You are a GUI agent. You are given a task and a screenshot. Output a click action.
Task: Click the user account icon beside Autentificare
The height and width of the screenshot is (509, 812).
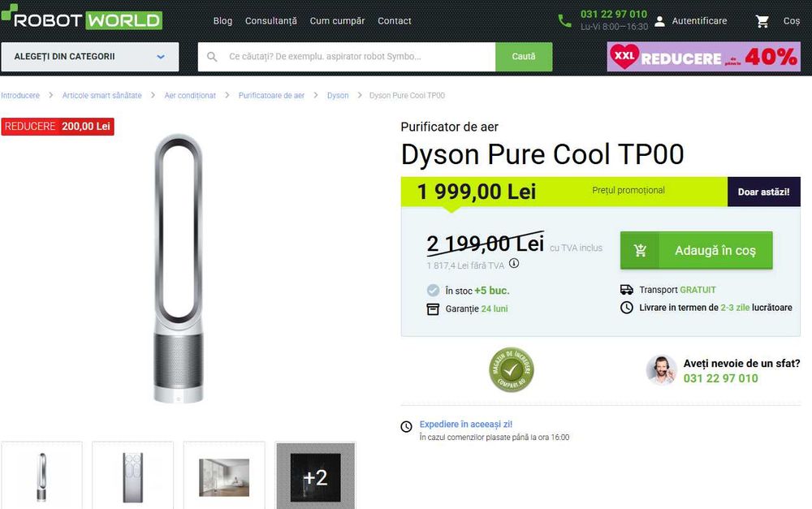[x=659, y=21]
